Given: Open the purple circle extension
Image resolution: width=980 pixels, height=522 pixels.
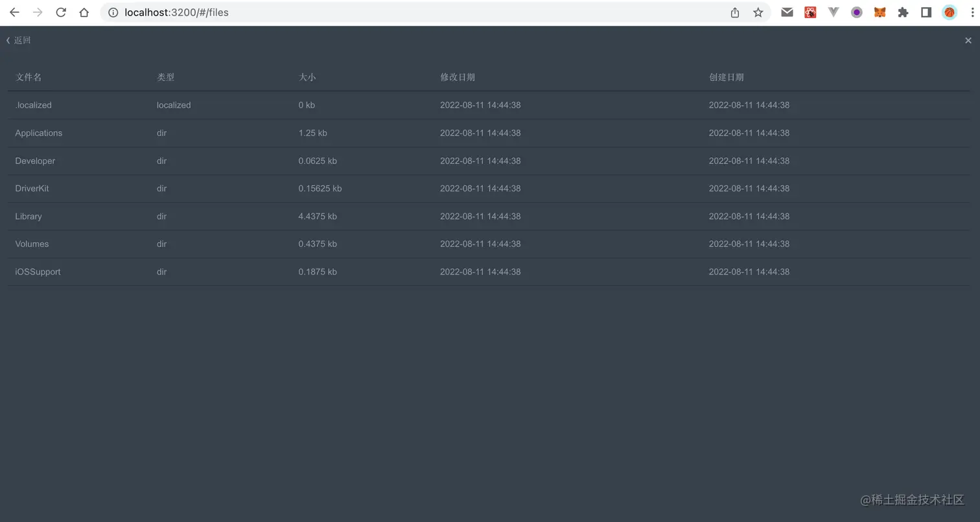Looking at the screenshot, I should pyautogui.click(x=857, y=12).
